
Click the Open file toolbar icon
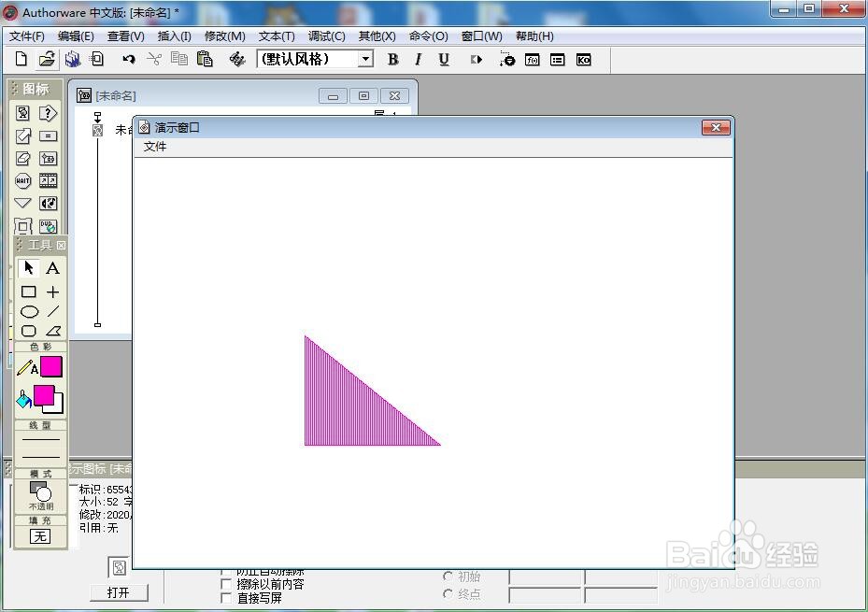point(47,59)
